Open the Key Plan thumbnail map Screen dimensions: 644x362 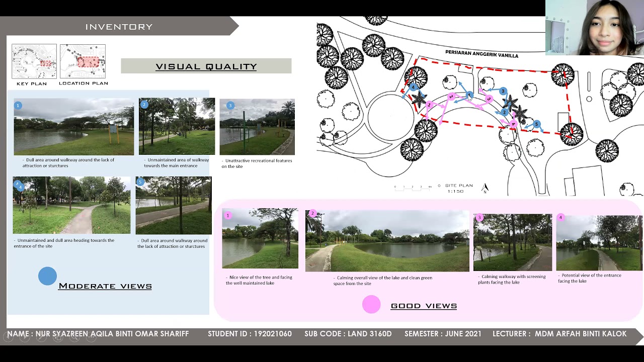(34, 61)
